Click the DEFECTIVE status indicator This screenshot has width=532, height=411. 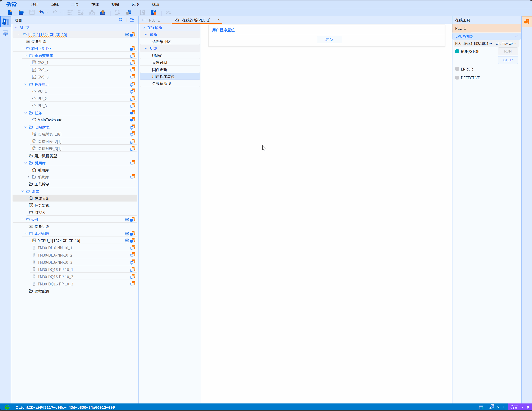[x=457, y=78]
